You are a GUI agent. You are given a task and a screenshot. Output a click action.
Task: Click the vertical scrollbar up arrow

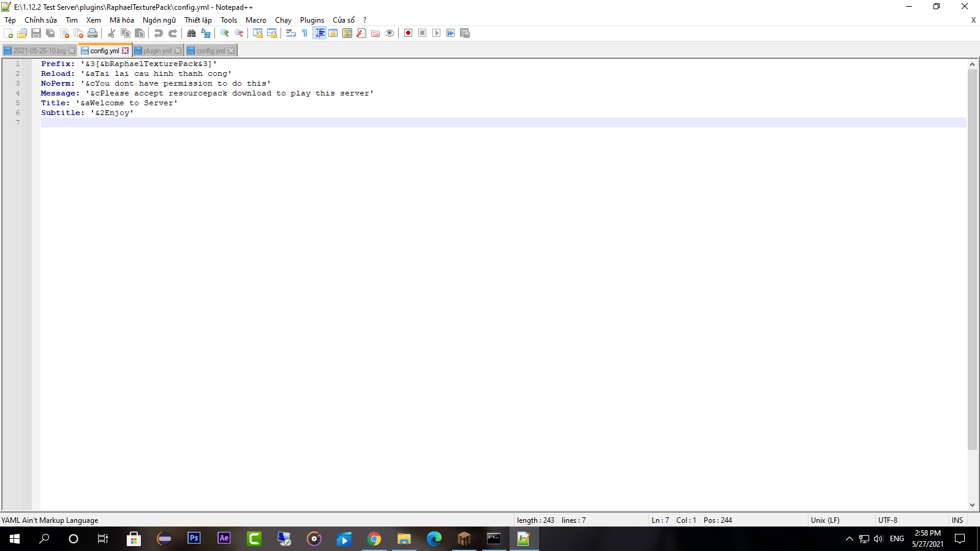point(972,64)
